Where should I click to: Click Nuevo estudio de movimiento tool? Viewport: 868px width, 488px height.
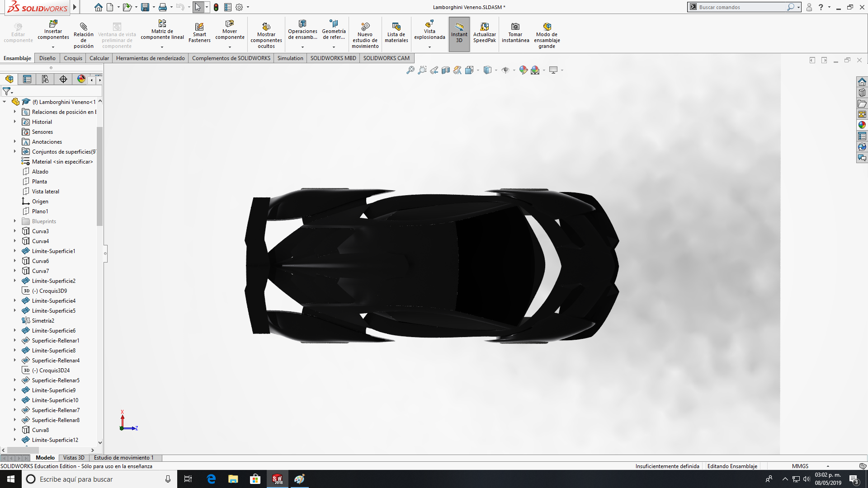[x=365, y=35]
